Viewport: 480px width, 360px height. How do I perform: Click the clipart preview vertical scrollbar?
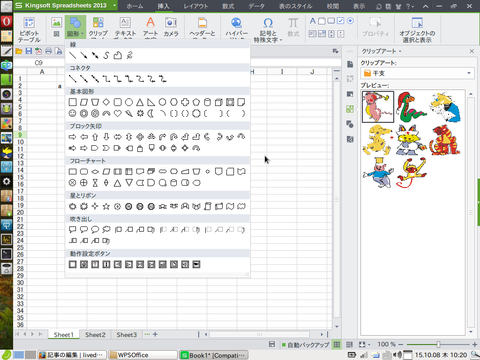pos(471,213)
